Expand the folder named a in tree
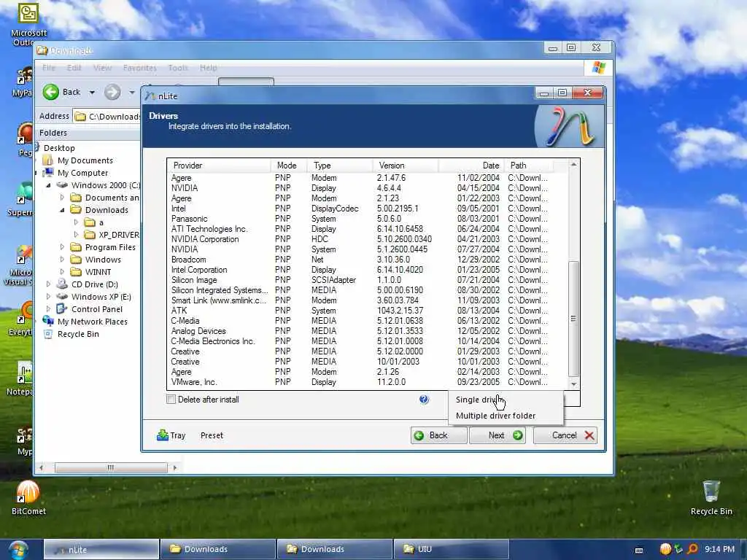 (76, 222)
